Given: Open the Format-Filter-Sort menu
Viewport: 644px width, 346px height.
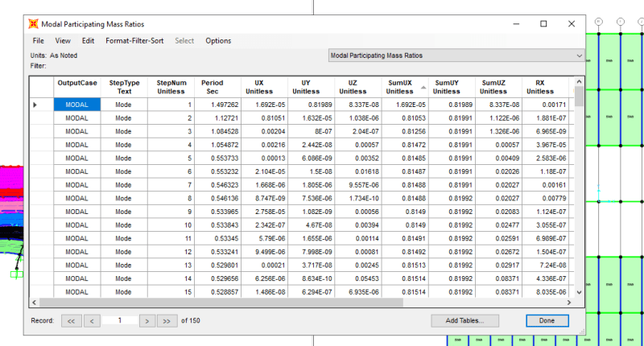Looking at the screenshot, I should 134,40.
